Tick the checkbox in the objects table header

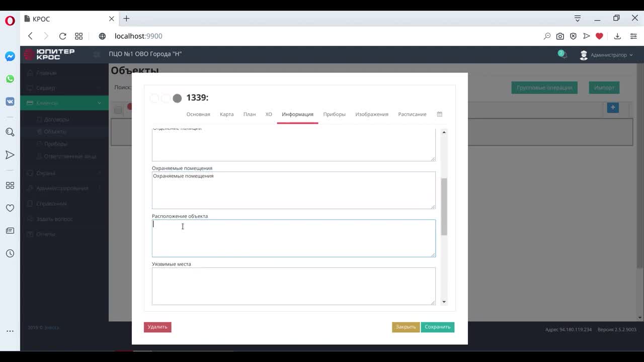(x=118, y=110)
